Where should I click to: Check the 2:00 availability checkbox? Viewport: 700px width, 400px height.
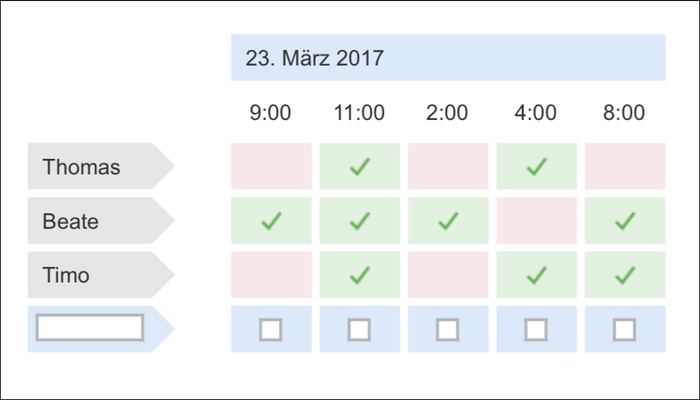(x=448, y=329)
